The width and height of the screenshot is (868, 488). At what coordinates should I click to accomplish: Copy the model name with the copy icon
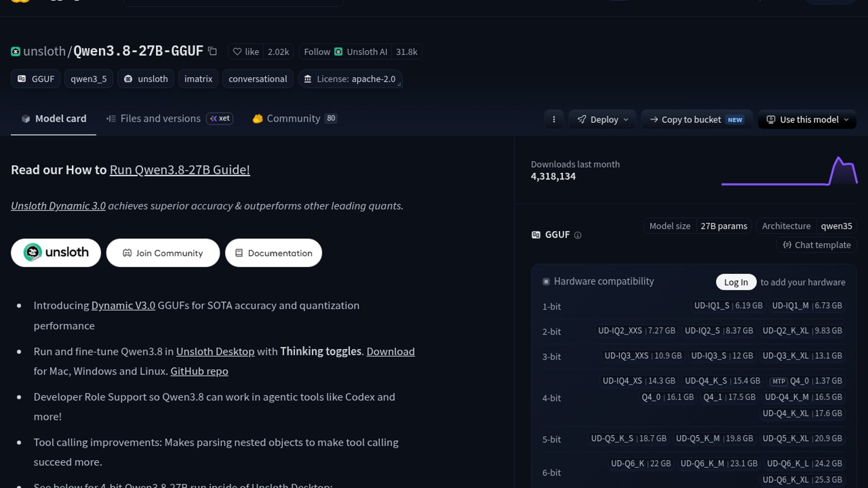(x=212, y=52)
